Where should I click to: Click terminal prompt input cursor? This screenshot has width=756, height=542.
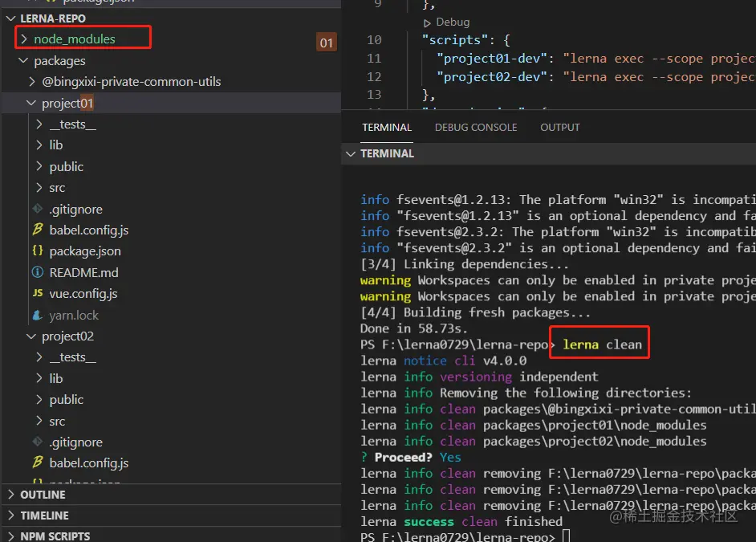point(566,536)
